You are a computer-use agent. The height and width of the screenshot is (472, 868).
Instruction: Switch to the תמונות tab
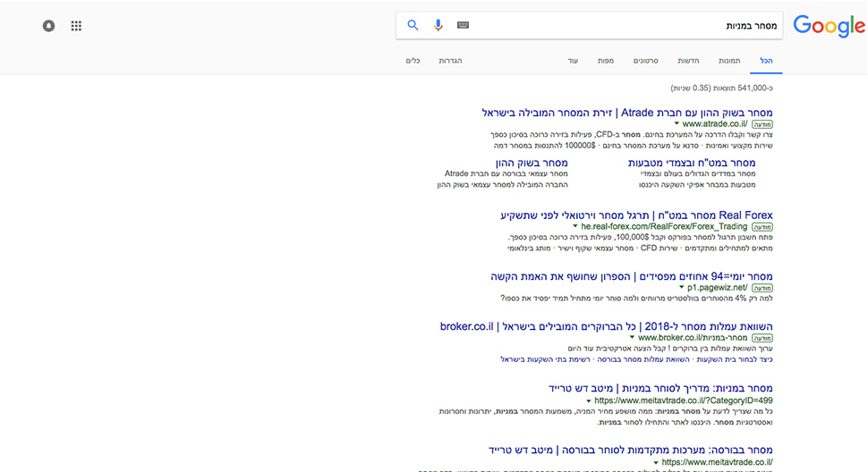(x=729, y=61)
